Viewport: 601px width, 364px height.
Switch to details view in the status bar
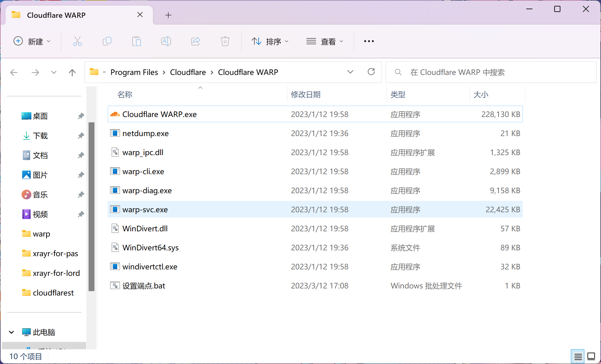click(578, 356)
